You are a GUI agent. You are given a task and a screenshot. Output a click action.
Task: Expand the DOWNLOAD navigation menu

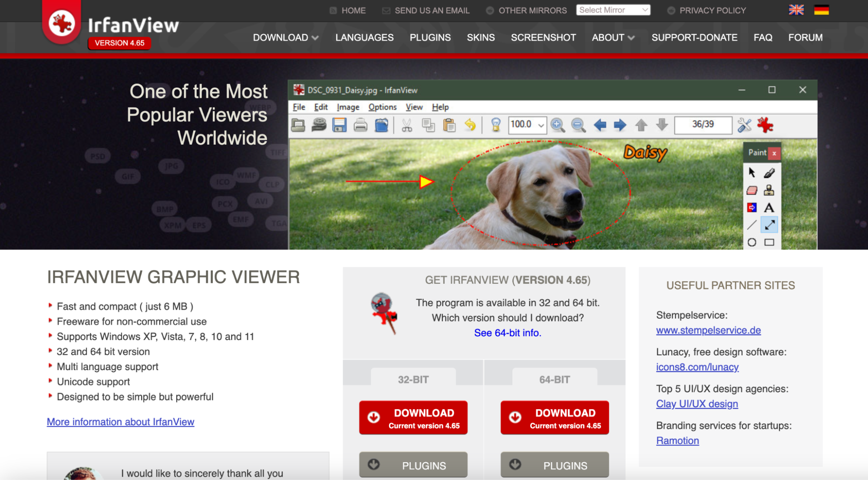[285, 38]
